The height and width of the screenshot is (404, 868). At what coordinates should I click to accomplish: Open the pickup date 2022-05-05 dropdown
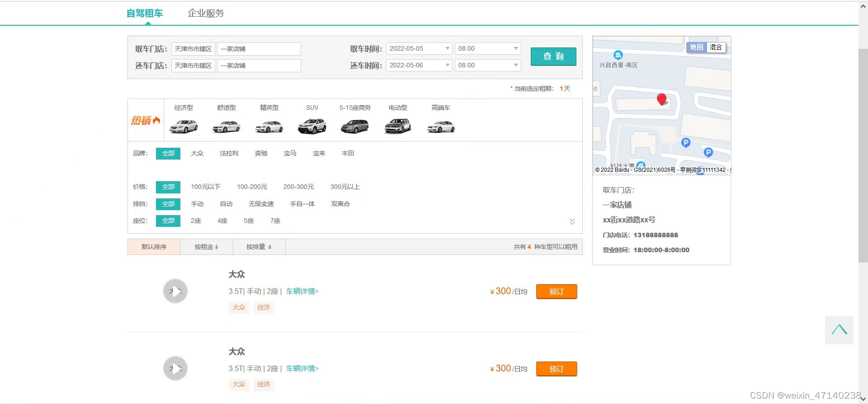pos(419,48)
